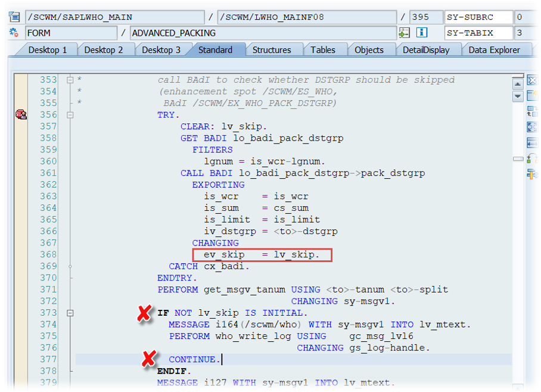541x392 pixels.
Task: Click the scroll down arrow button
Action: 518,96
